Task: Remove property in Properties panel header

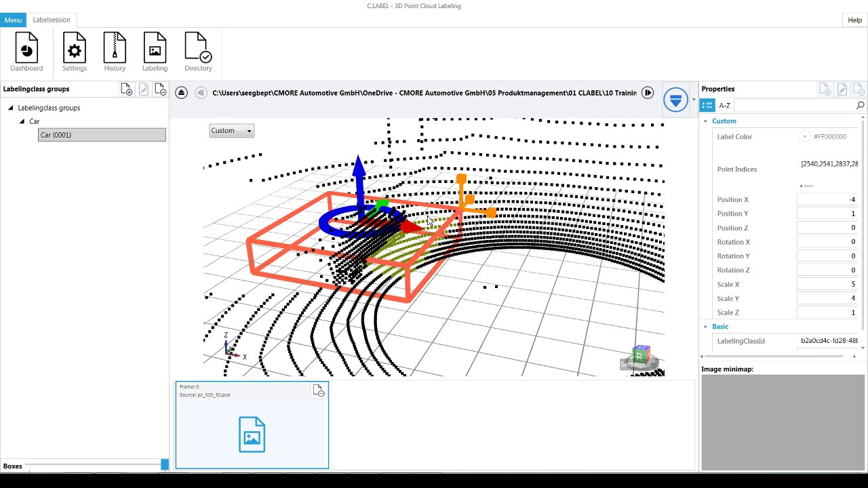Action: [x=859, y=89]
